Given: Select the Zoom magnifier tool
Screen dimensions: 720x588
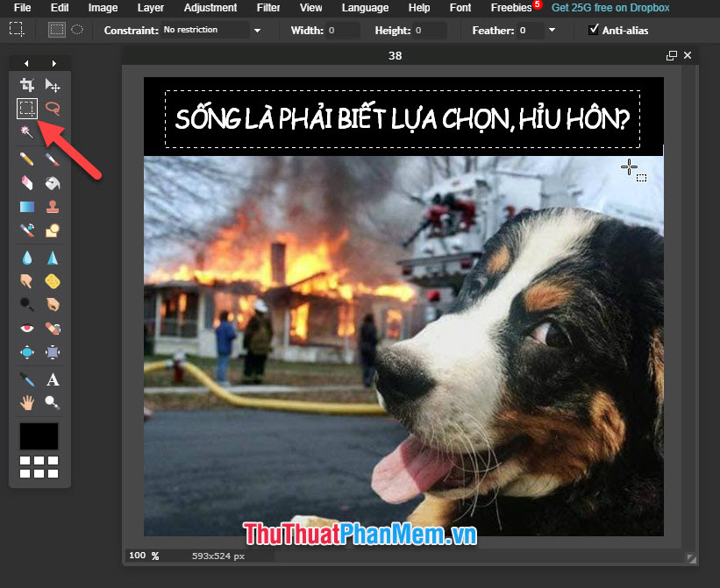Looking at the screenshot, I should coord(53,403).
